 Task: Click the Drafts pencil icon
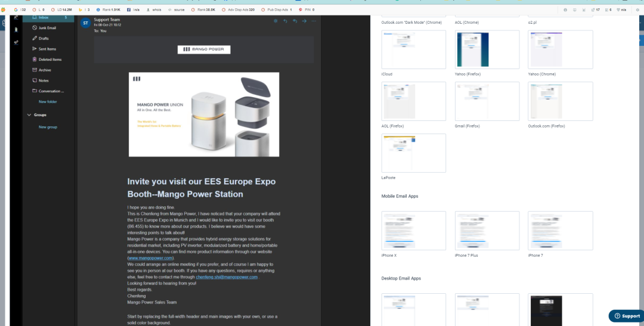(x=35, y=38)
